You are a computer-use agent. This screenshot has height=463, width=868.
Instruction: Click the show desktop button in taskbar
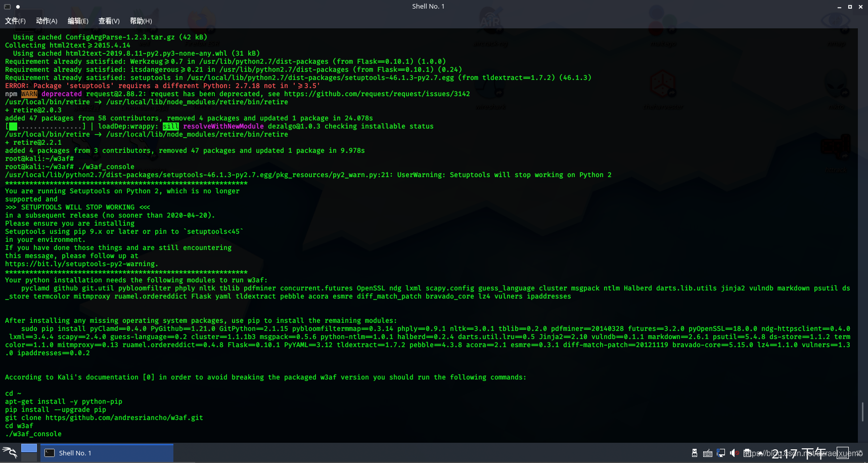843,453
